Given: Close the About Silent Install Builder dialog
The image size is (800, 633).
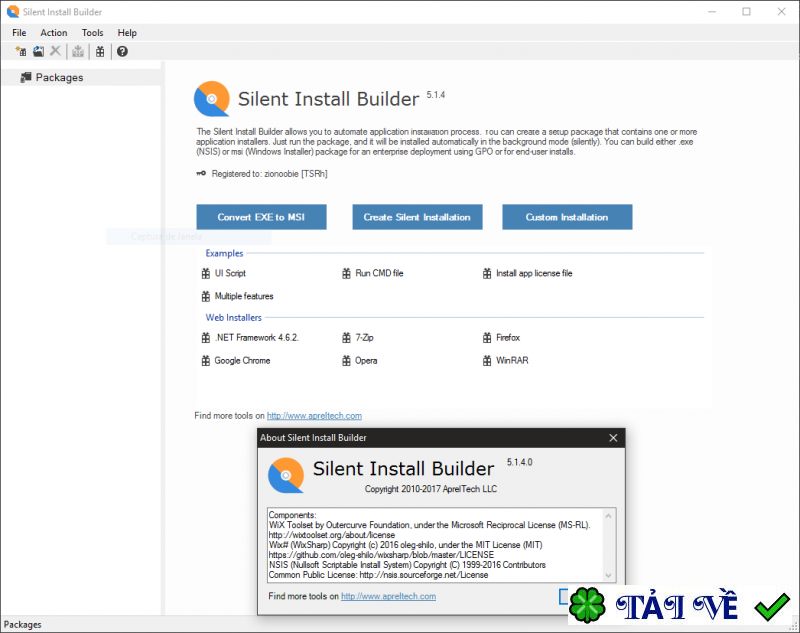Looking at the screenshot, I should [613, 438].
